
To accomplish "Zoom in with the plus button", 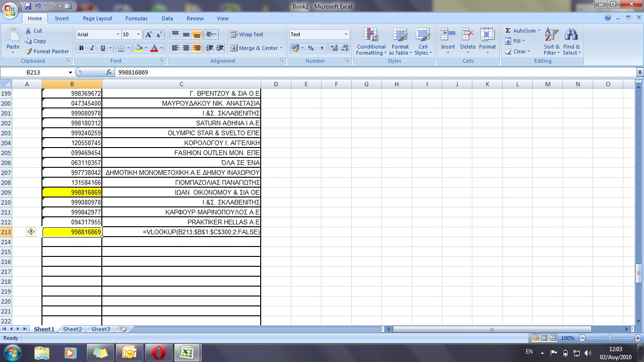I will (638, 338).
